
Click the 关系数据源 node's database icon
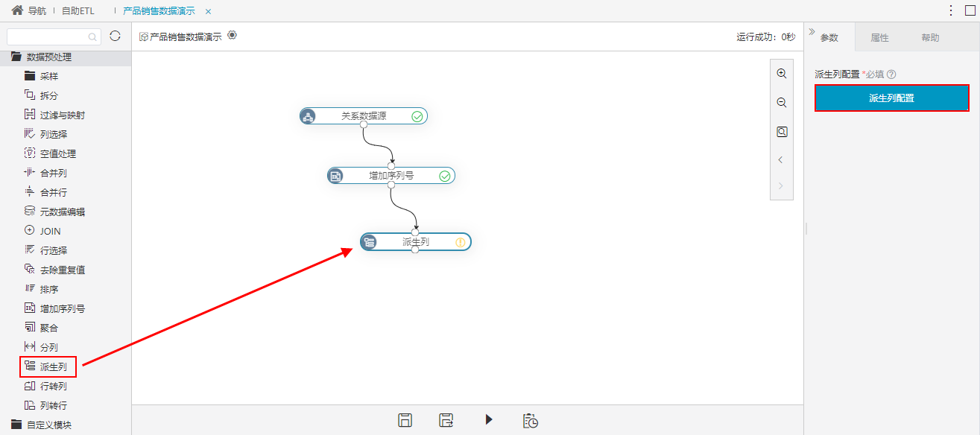point(308,116)
